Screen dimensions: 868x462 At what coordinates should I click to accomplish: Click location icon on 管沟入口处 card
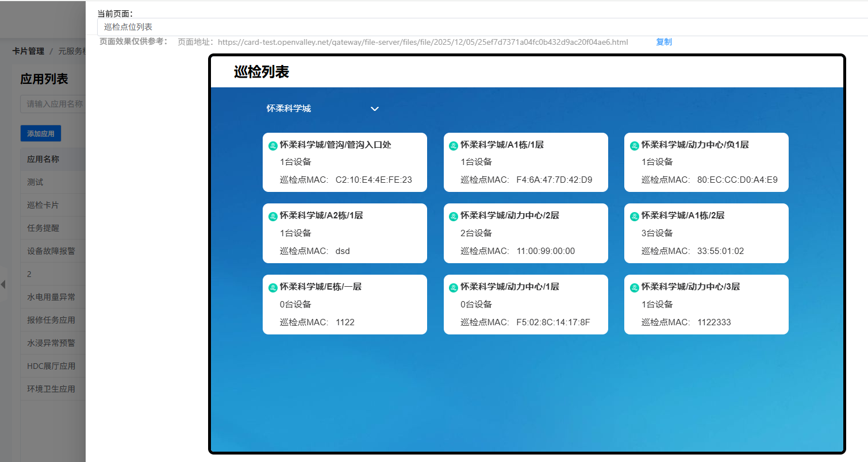(x=273, y=146)
